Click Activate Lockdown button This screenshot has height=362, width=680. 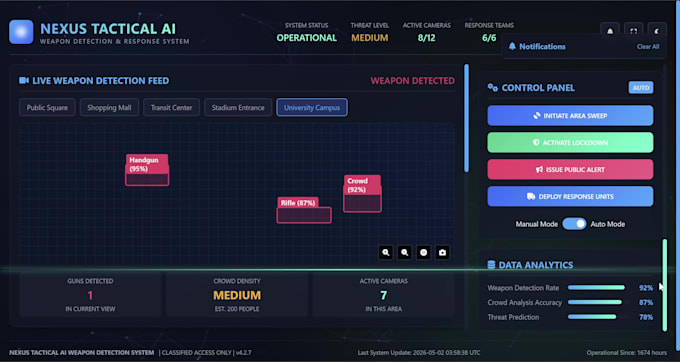pyautogui.click(x=570, y=143)
